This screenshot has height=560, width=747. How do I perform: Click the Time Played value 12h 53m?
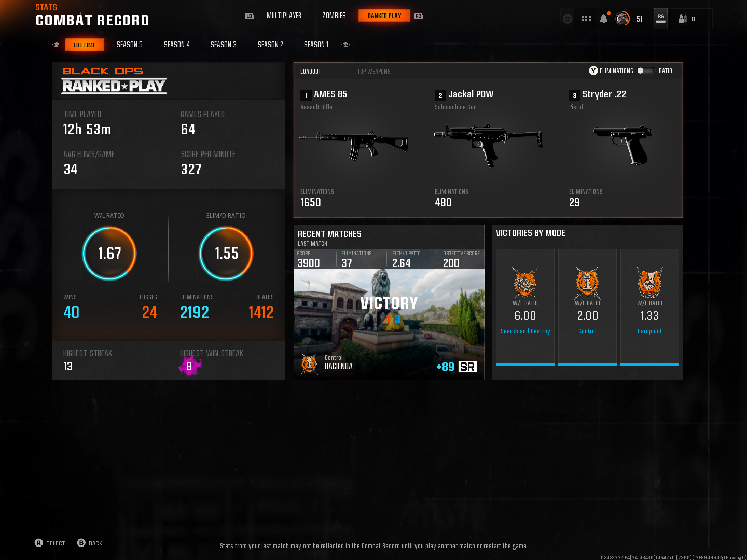tap(87, 130)
